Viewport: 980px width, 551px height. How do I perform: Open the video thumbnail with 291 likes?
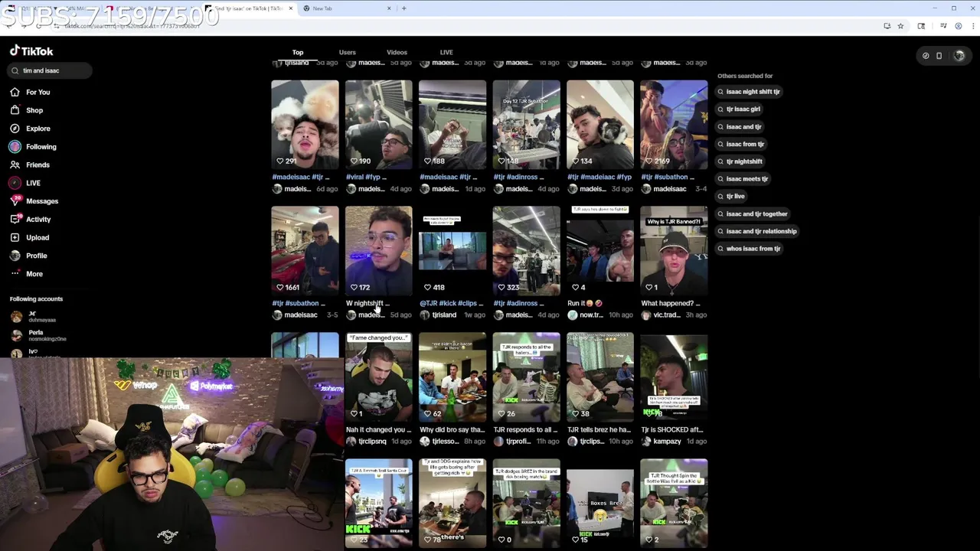pos(305,124)
